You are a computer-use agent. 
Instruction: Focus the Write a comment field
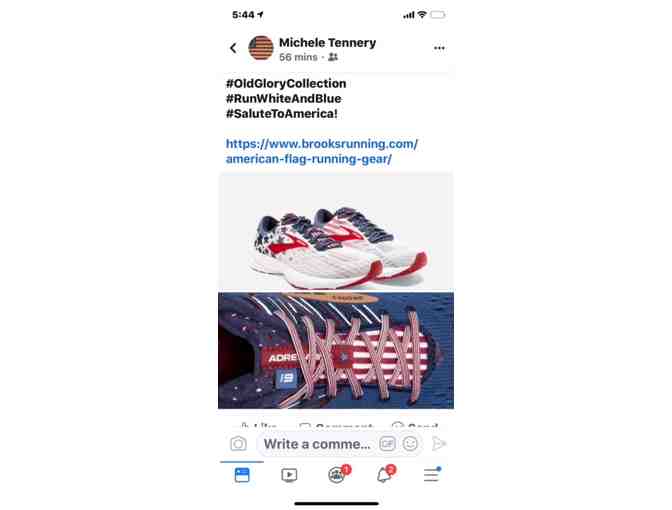coord(317,444)
